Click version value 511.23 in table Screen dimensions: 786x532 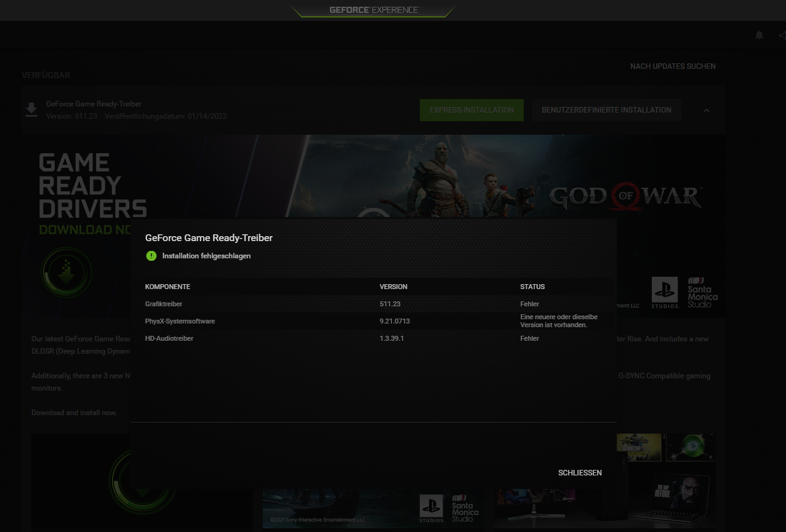tap(390, 304)
